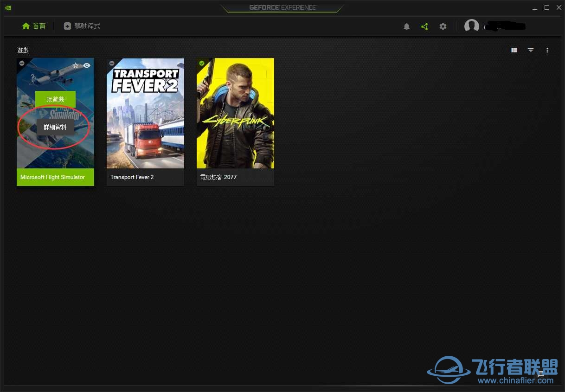Click the 詳細資料 details button
The image size is (565, 392).
pos(55,127)
